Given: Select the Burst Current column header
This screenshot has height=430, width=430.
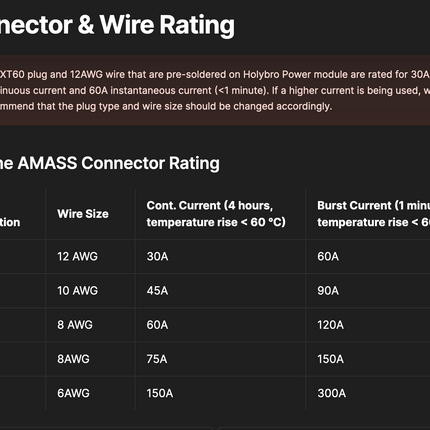Looking at the screenshot, I should tap(373, 214).
